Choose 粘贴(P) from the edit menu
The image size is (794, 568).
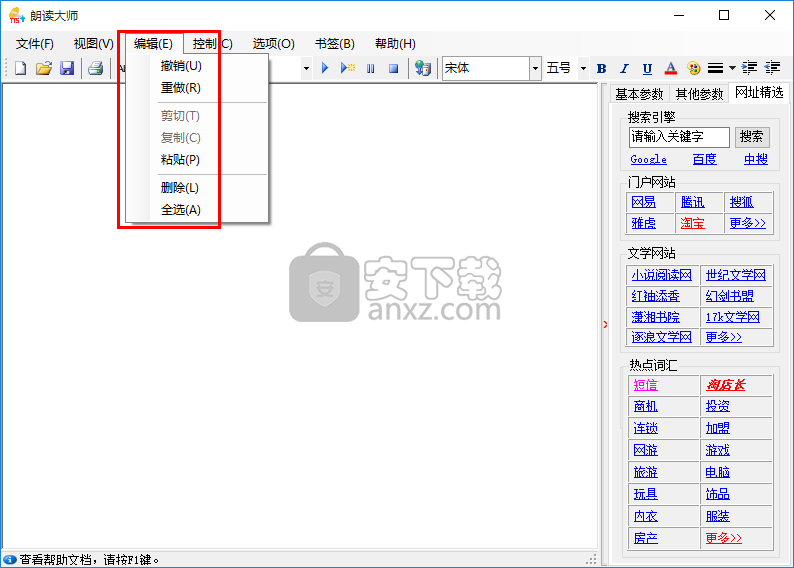click(x=197, y=160)
